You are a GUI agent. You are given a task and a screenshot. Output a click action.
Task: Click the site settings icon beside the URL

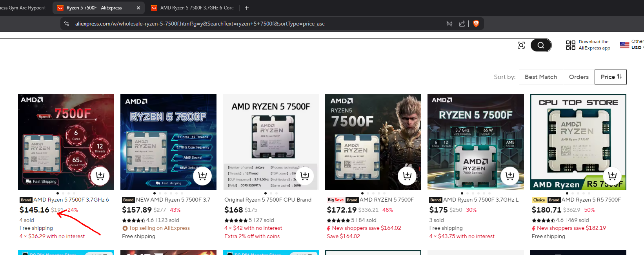[67, 24]
